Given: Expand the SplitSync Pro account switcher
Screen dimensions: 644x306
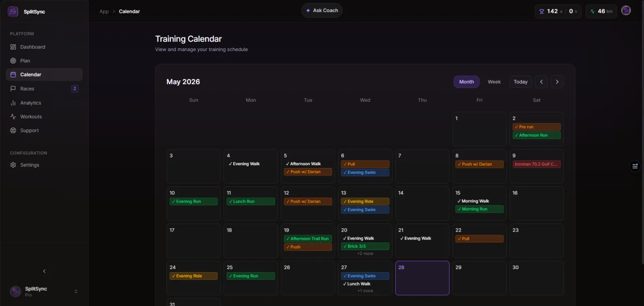Looking at the screenshot, I should point(76,292).
